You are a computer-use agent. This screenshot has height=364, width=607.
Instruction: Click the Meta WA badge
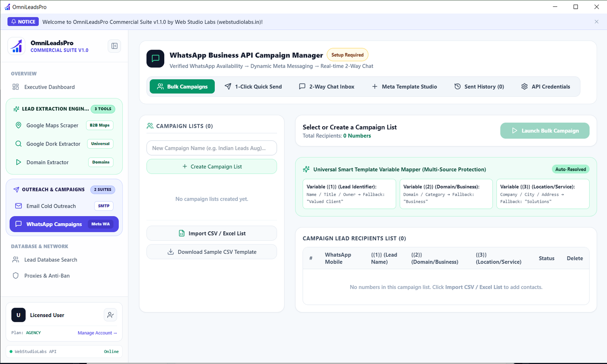tap(101, 224)
